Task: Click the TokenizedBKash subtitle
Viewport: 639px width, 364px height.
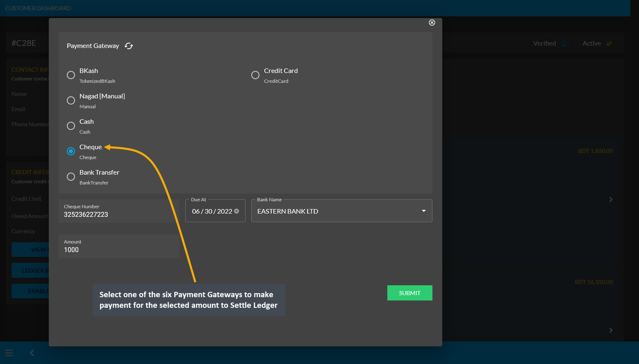Action: click(97, 81)
